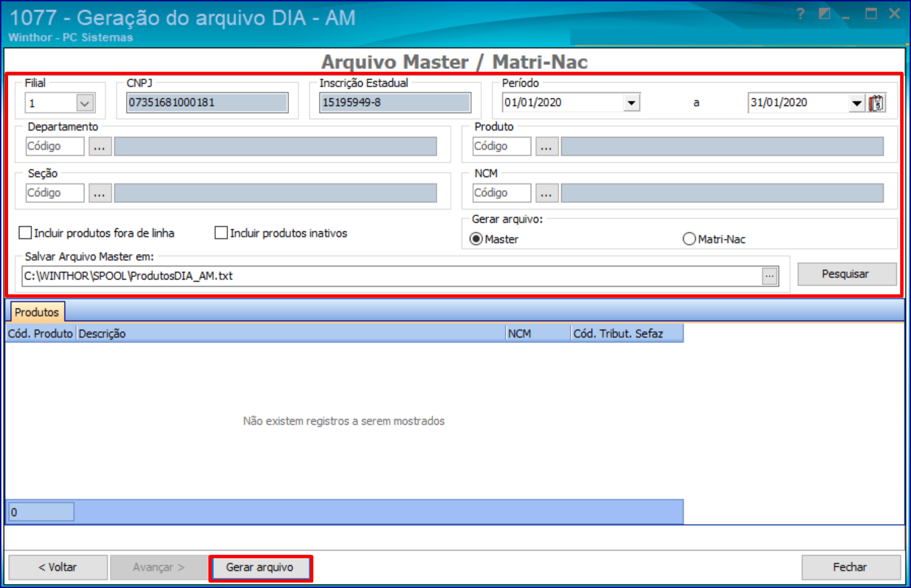Click the window mode icon next to help
Viewport: 911px width, 588px height.
tap(824, 14)
